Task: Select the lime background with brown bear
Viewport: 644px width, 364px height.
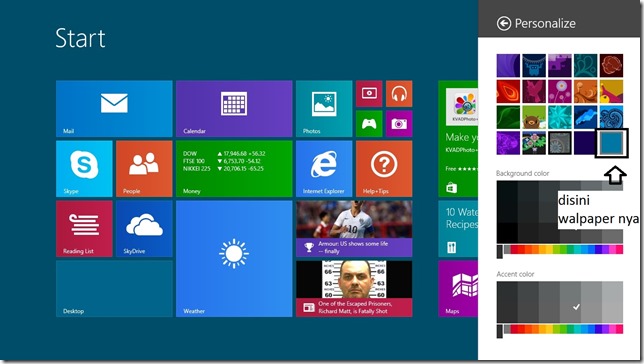Action: point(534,117)
